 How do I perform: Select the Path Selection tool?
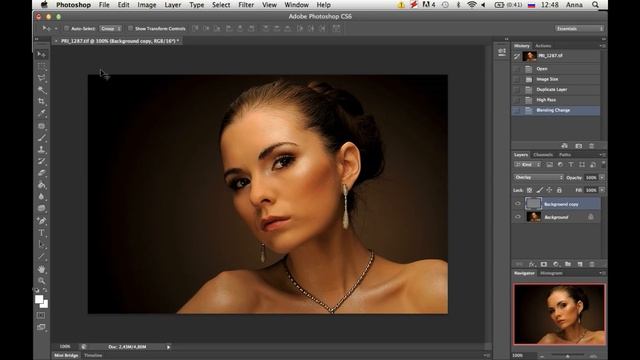[41, 244]
